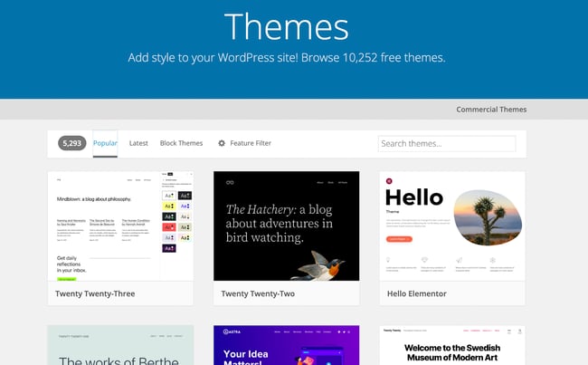The image size is (588, 365).
Task: Open the Twenty Twenty-Three theme thumbnail
Action: tap(120, 226)
